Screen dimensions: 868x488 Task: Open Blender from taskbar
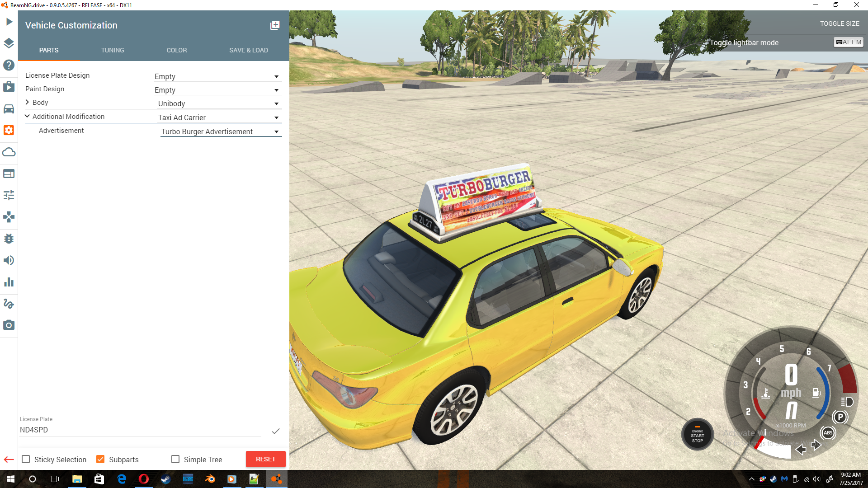pos(210,479)
